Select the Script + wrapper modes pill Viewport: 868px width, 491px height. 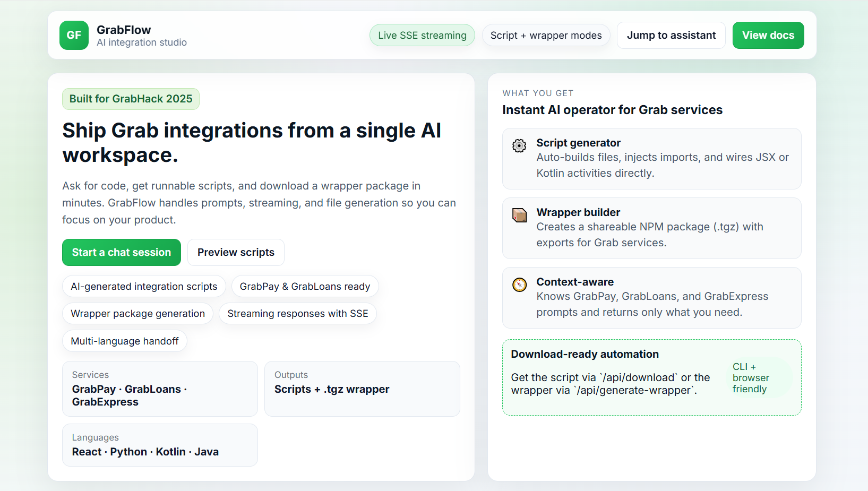(546, 35)
